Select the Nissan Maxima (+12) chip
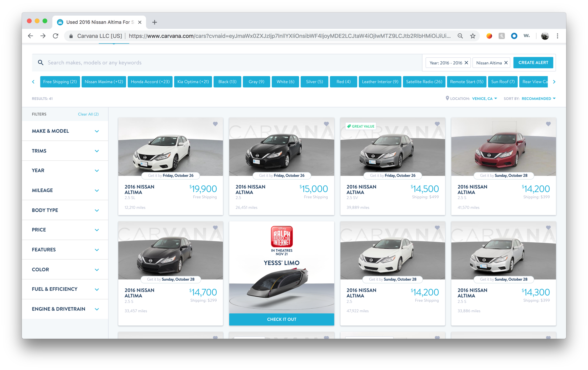The image size is (588, 370). point(104,82)
